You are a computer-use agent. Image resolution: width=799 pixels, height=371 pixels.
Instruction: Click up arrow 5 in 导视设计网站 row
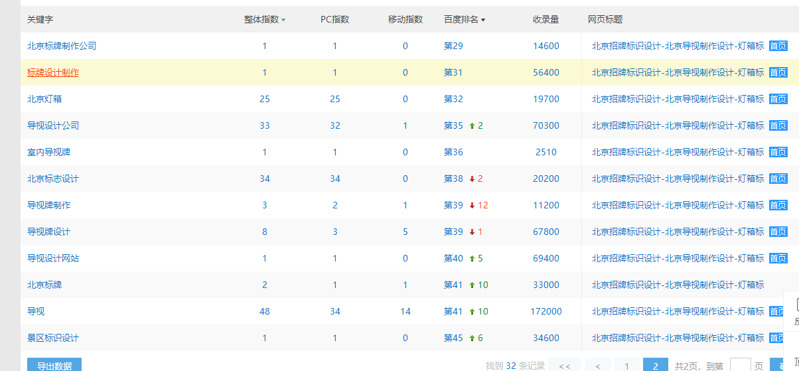point(476,258)
